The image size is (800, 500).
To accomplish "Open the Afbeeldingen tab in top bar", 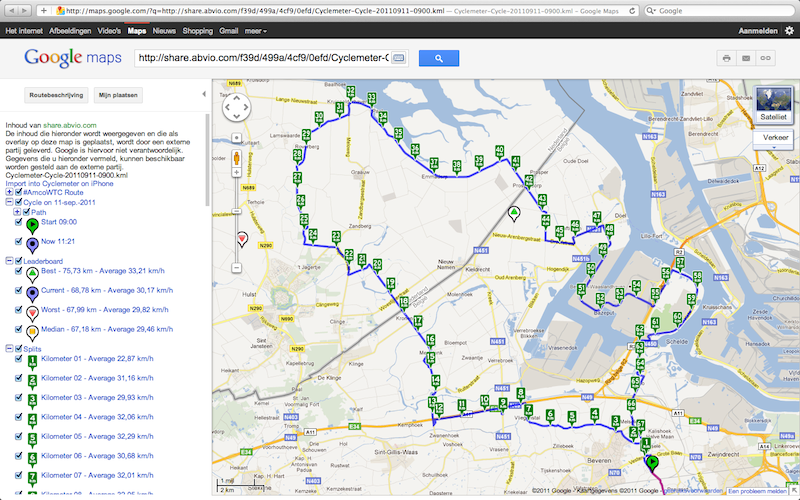I will coord(70,31).
